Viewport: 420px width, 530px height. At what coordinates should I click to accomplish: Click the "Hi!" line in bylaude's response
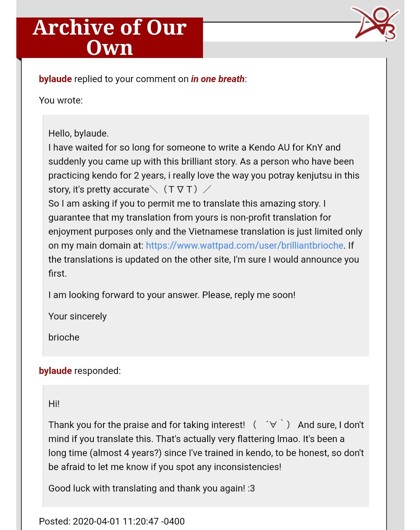(x=54, y=404)
